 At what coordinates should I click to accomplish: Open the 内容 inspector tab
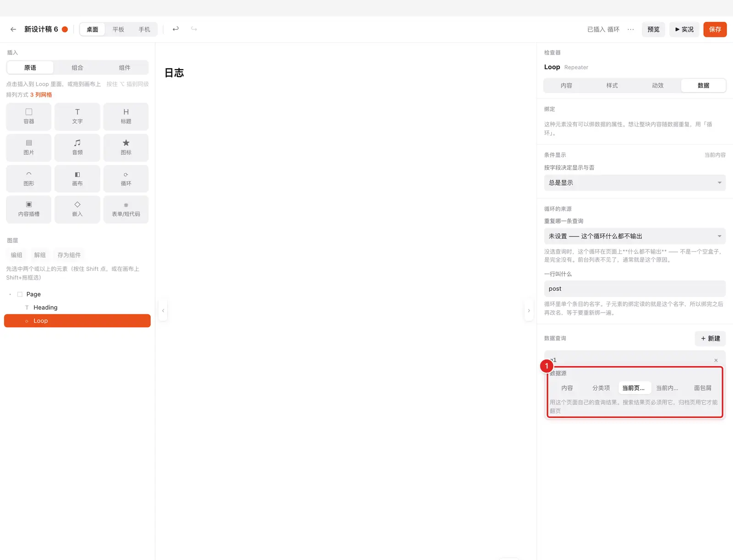[x=567, y=85]
